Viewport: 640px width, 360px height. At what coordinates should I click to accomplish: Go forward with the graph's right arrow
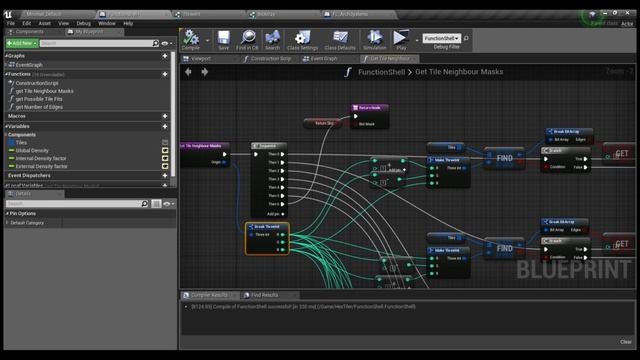(x=204, y=72)
